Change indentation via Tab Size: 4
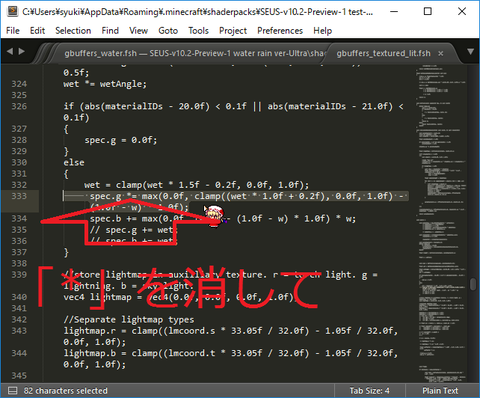Screen dimensions: 480x398 (369, 390)
